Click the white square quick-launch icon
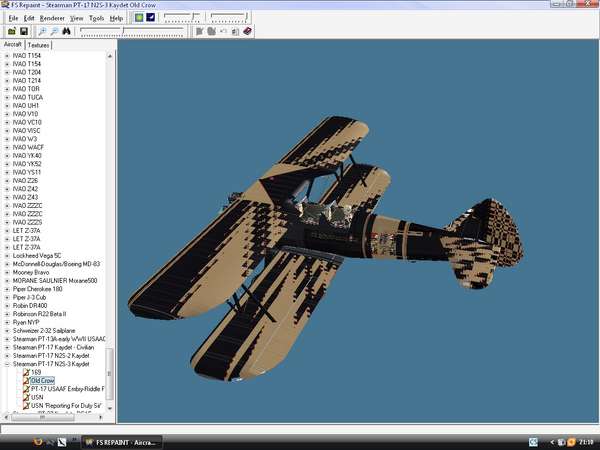Image resolution: width=600 pixels, height=450 pixels. pyautogui.click(x=62, y=442)
